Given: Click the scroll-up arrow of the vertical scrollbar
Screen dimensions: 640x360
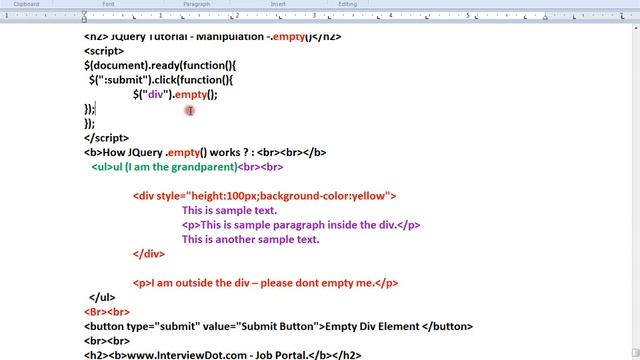Looking at the screenshot, I should tap(636, 28).
